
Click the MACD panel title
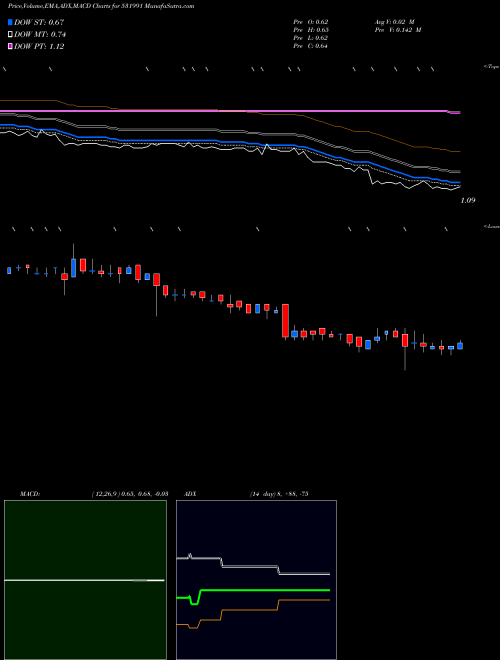[x=29, y=494]
